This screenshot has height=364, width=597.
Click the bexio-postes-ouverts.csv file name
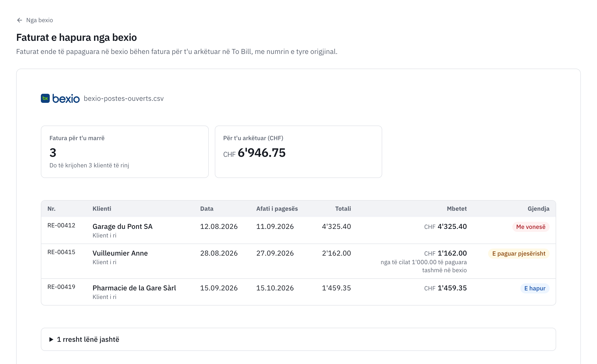pos(124,99)
